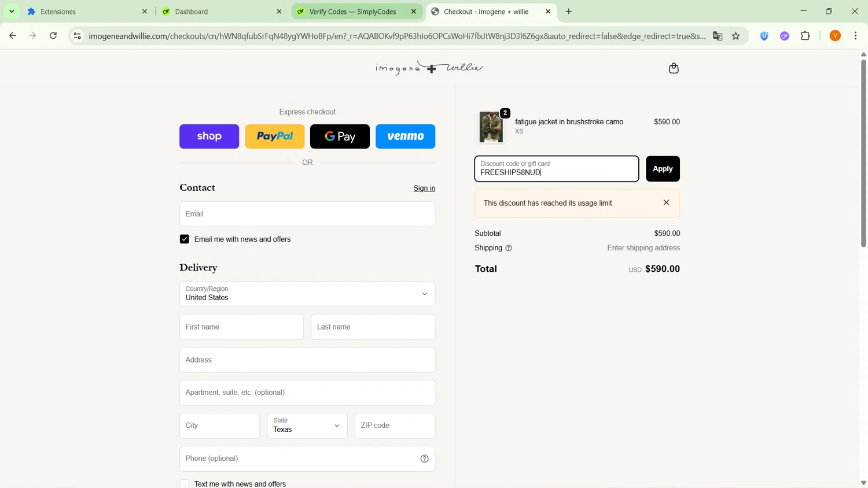Open the translate page icon
The height and width of the screenshot is (488, 868).
[718, 36]
